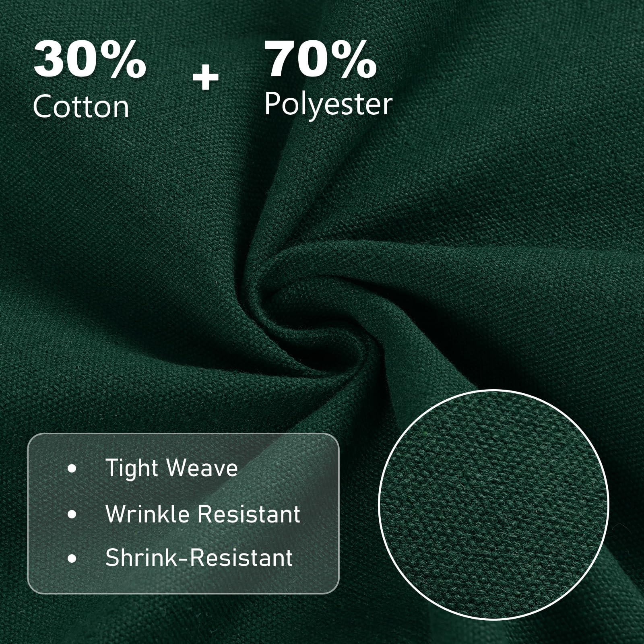Open the circular magnified fabric inset
The image size is (644, 644).
494,504
